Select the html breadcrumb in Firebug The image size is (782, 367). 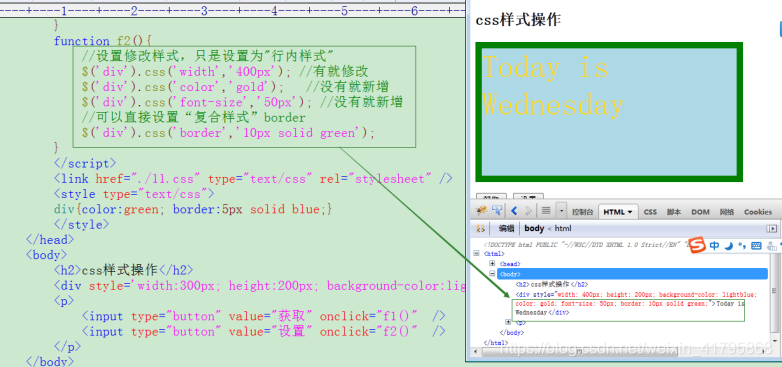tap(563, 228)
